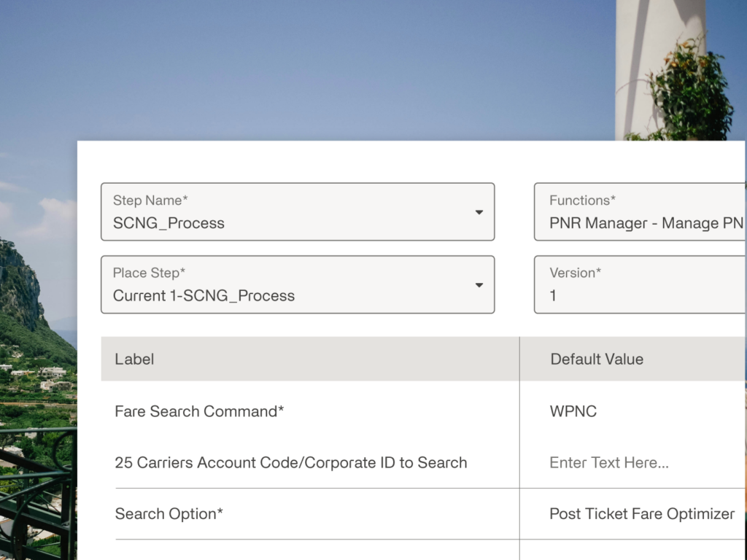
Task: Expand the Place Step dropdown arrow
Action: click(479, 285)
